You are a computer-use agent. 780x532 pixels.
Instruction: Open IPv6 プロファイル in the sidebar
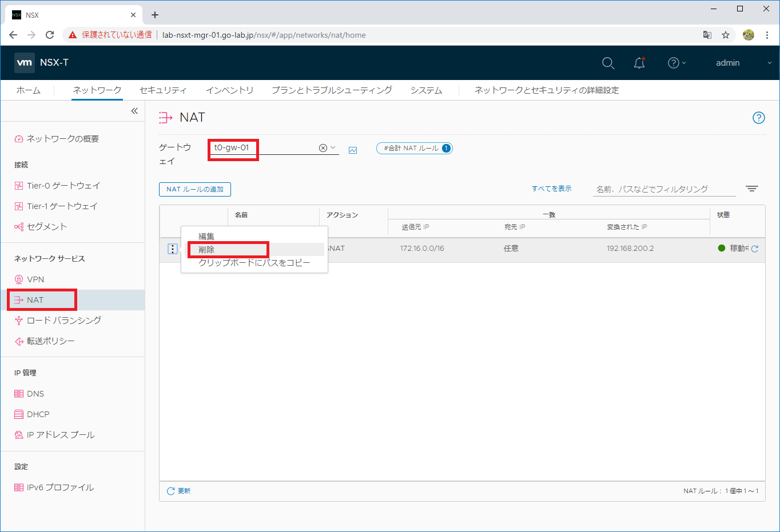tap(54, 487)
